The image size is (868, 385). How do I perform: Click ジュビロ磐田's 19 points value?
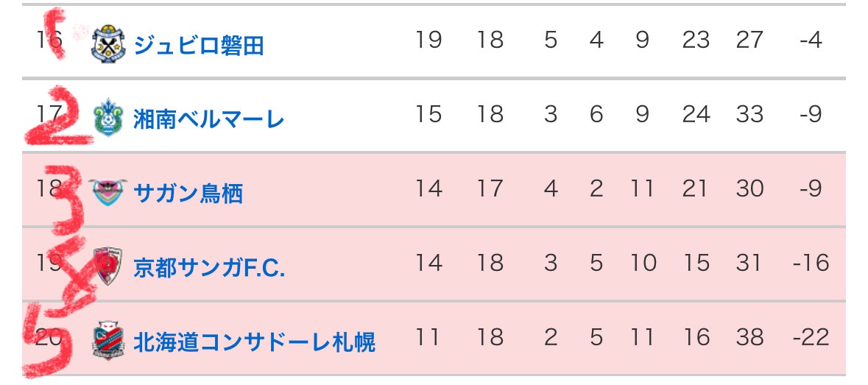click(428, 40)
